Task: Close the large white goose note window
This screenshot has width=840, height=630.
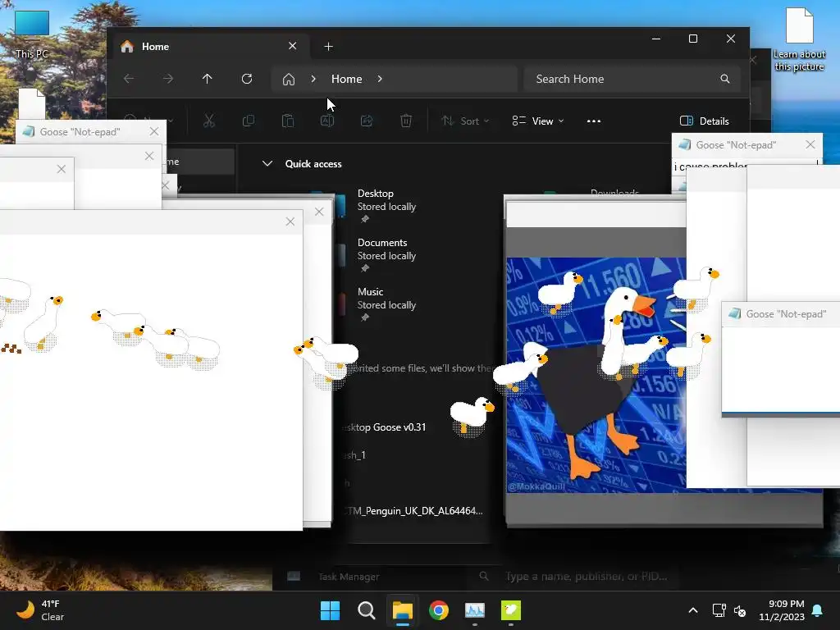Action: coord(290,221)
